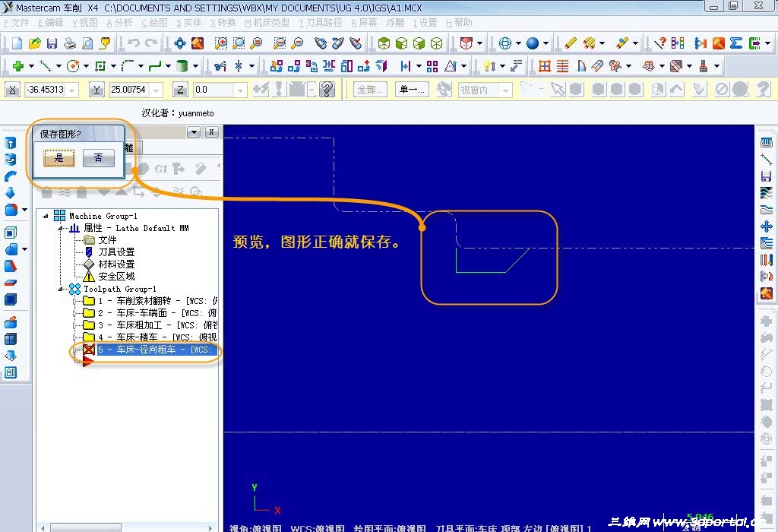Click the green cross create point icon

pyautogui.click(x=18, y=65)
